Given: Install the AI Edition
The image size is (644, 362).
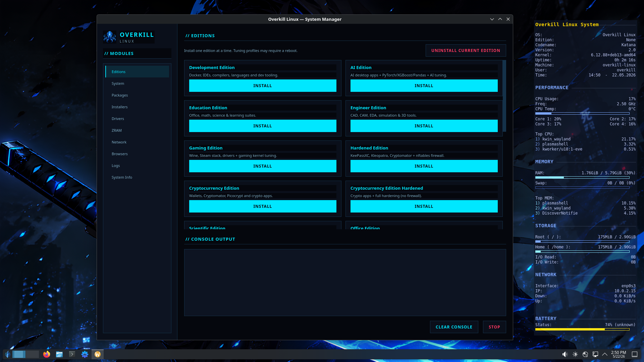Looking at the screenshot, I should pyautogui.click(x=424, y=85).
